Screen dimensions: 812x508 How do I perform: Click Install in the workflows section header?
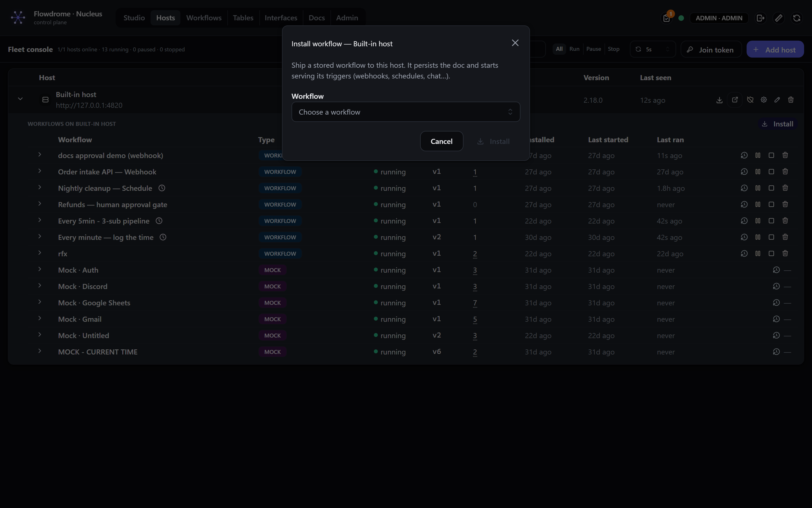778,124
